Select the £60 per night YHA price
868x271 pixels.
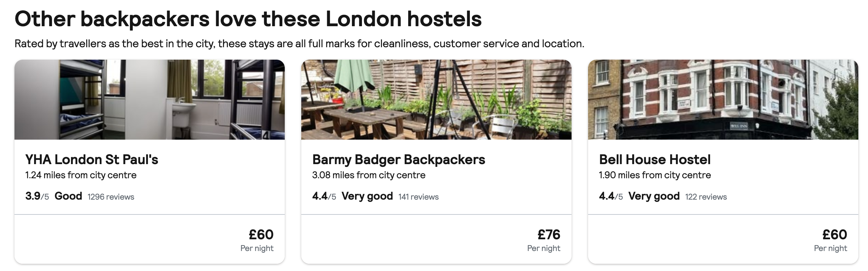click(x=260, y=235)
